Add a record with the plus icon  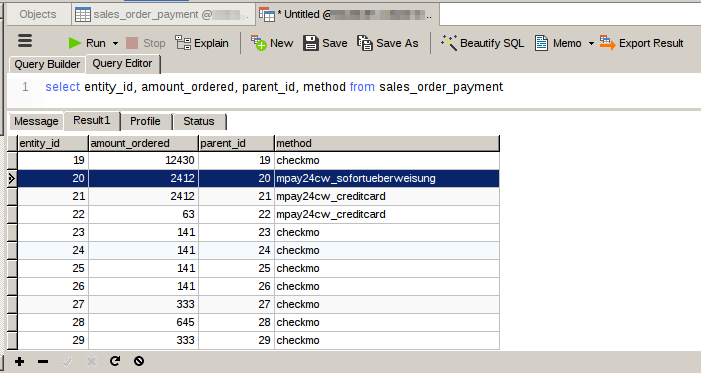point(19,361)
